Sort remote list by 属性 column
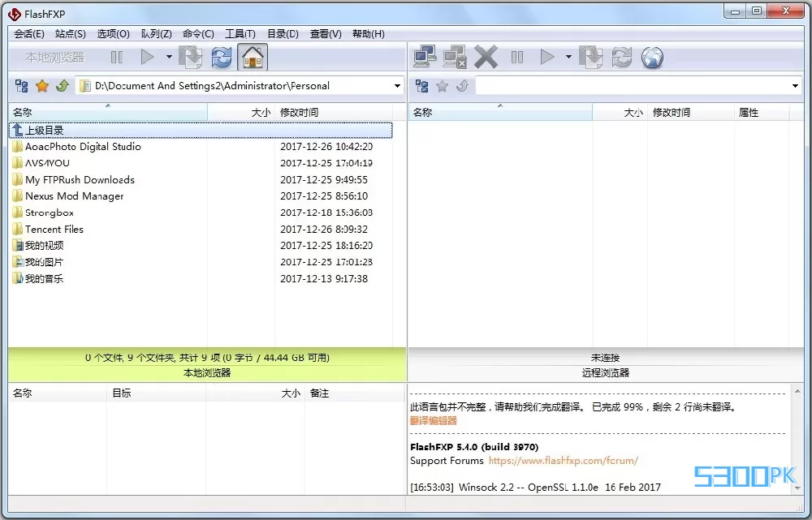 (x=762, y=112)
